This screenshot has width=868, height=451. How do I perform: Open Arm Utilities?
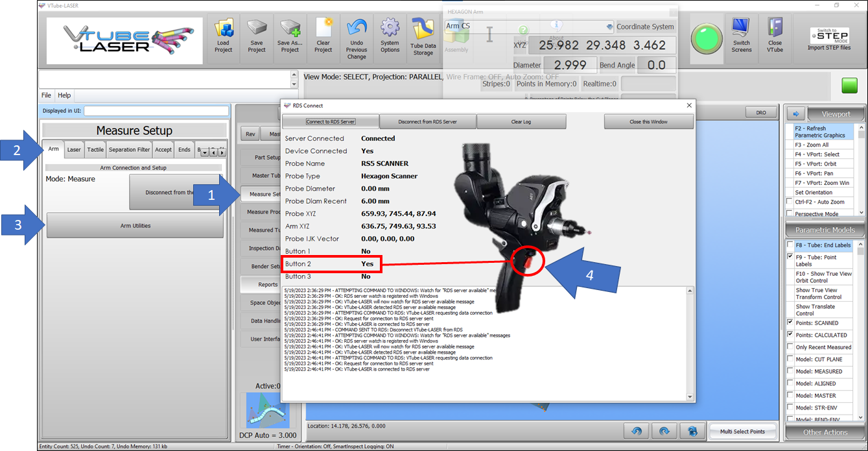(135, 226)
